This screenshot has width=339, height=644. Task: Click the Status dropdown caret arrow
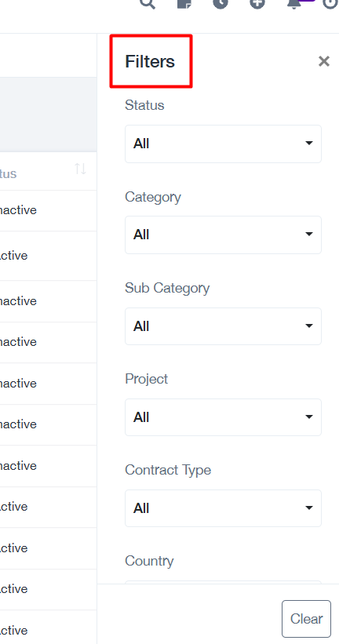pyautogui.click(x=309, y=144)
